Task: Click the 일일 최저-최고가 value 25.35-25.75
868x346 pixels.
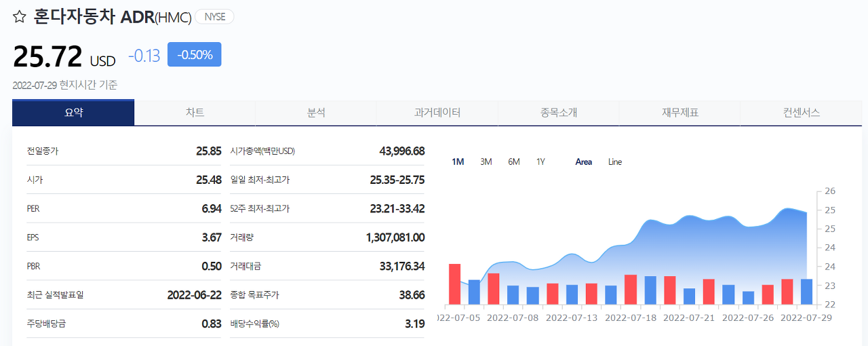Action: tap(397, 180)
